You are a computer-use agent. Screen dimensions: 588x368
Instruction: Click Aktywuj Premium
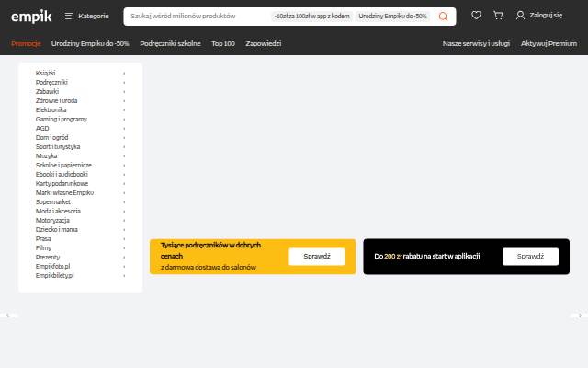pos(548,43)
